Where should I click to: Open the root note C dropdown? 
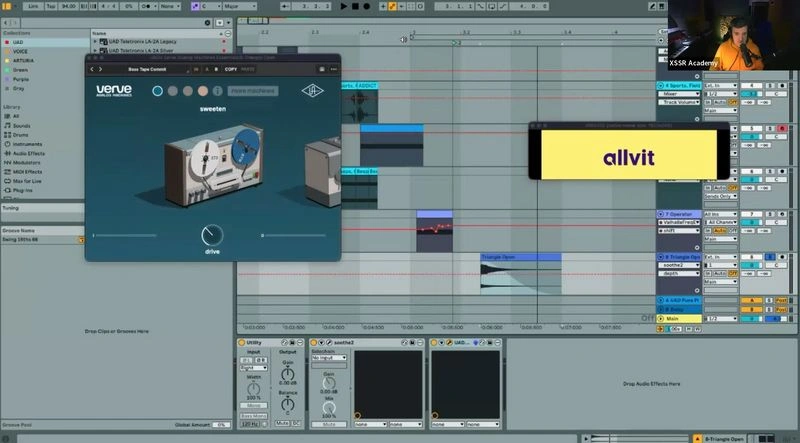pos(211,6)
